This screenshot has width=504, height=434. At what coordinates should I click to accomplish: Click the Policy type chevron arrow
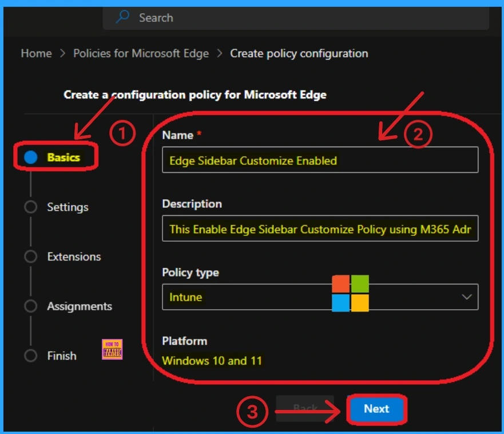(x=467, y=297)
